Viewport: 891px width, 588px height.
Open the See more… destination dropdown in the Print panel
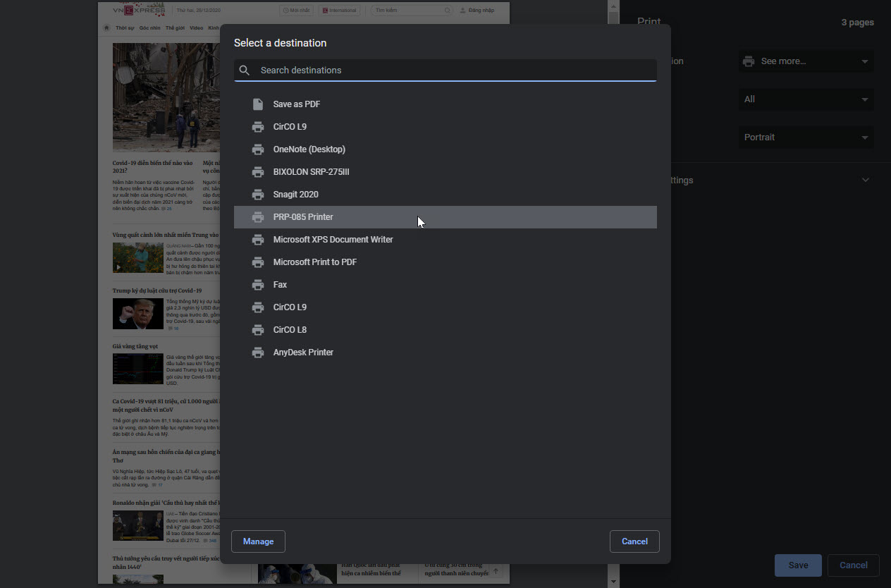[806, 61]
